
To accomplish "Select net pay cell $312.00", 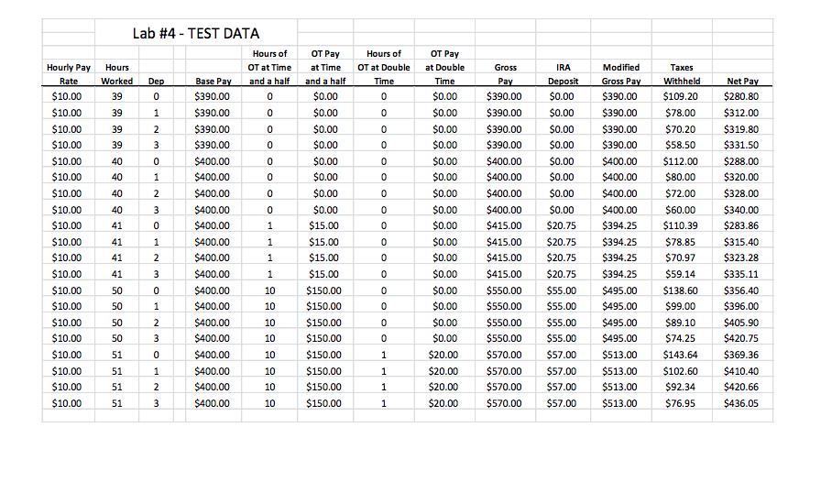I will (x=741, y=113).
